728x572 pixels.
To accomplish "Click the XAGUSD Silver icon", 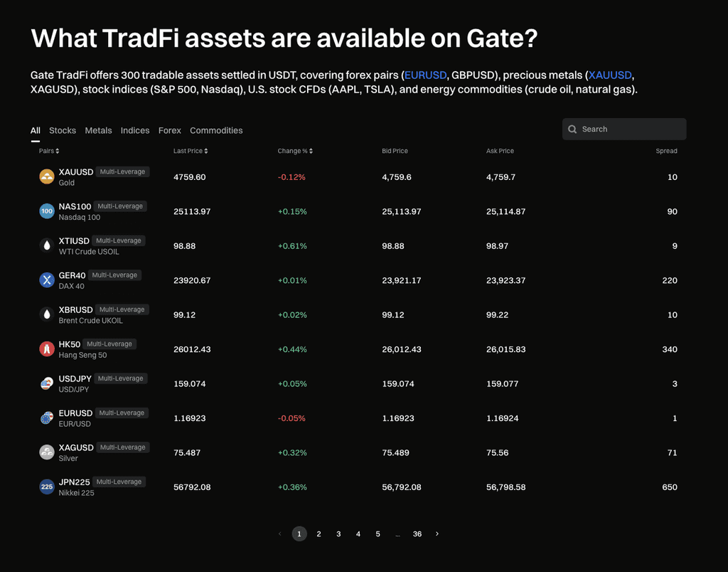I will tap(47, 452).
